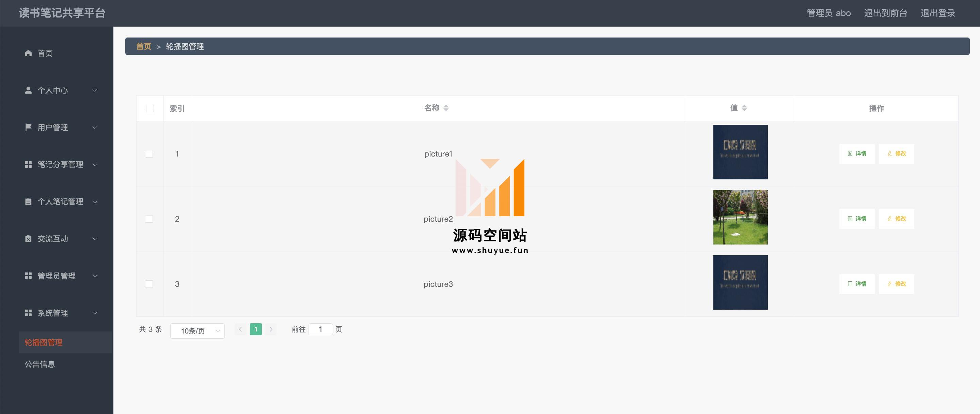Open 公告信息 submenu item
Image resolution: width=980 pixels, height=414 pixels.
pyautogui.click(x=40, y=364)
